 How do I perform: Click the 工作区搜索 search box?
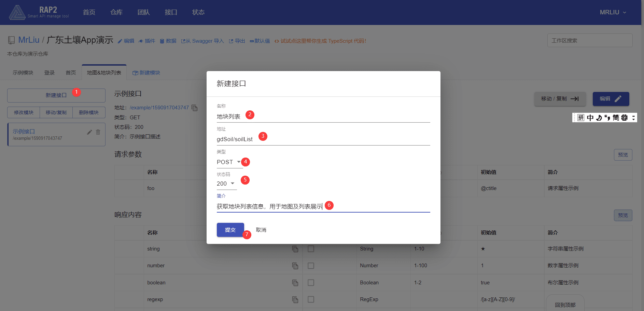click(x=590, y=40)
